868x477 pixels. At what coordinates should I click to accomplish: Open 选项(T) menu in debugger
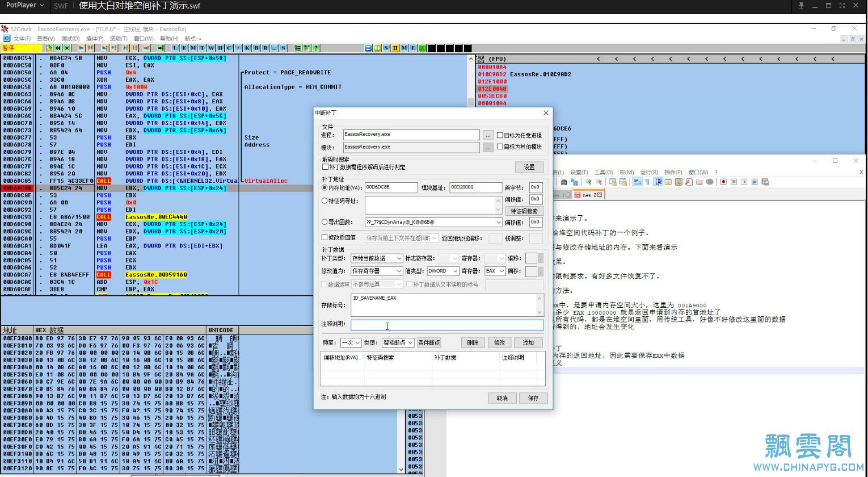(119, 39)
